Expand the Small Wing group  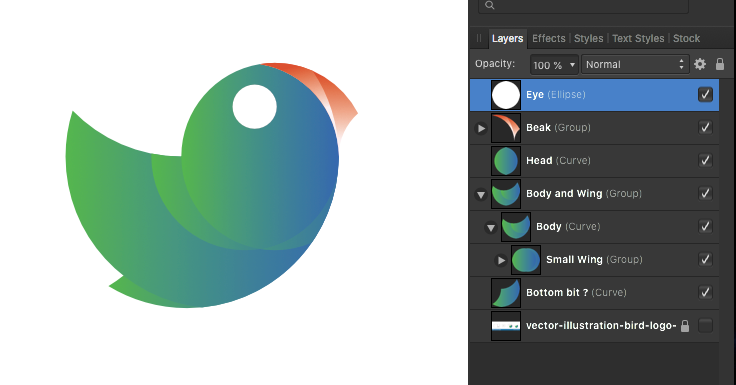501,260
